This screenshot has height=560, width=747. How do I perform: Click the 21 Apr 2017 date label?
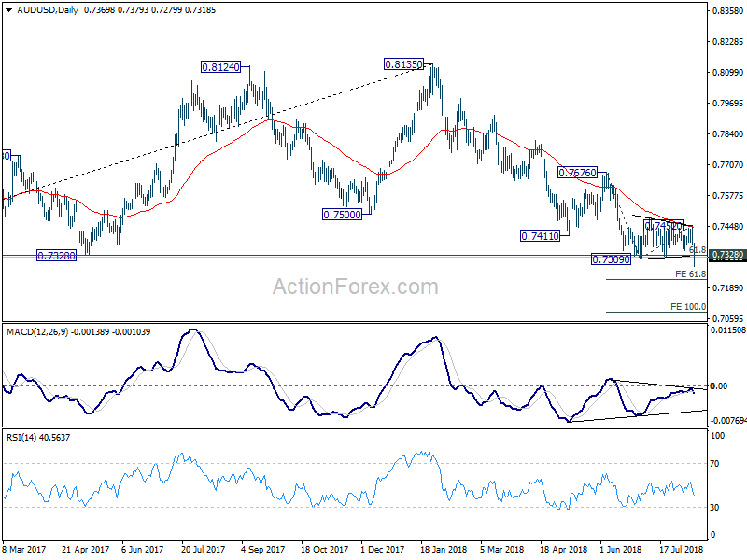[85, 549]
